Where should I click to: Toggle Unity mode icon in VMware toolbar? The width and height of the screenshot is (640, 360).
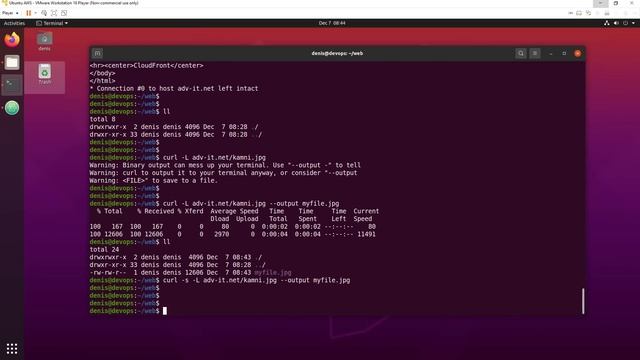pos(64,13)
